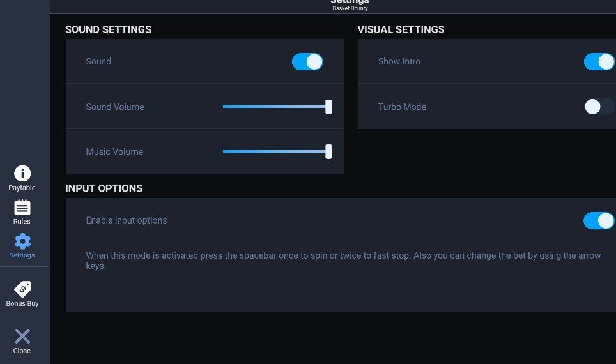Click the Show Intro text label

coord(399,62)
